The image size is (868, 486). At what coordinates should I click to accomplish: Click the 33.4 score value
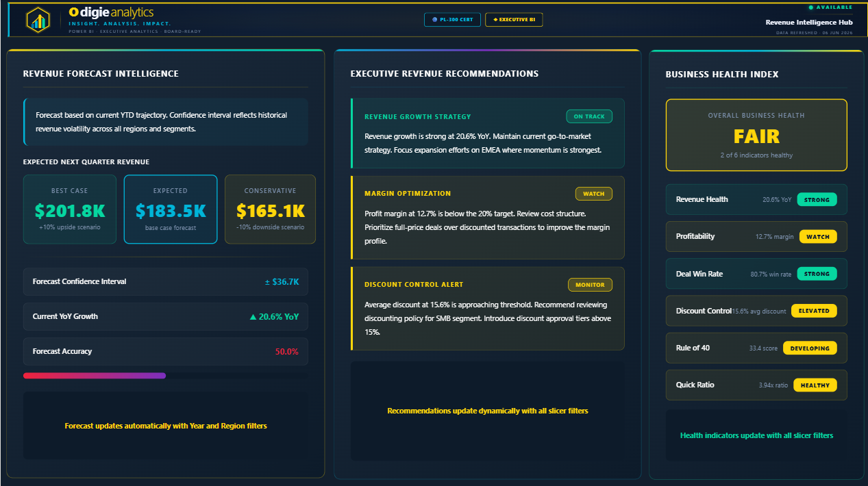(763, 348)
